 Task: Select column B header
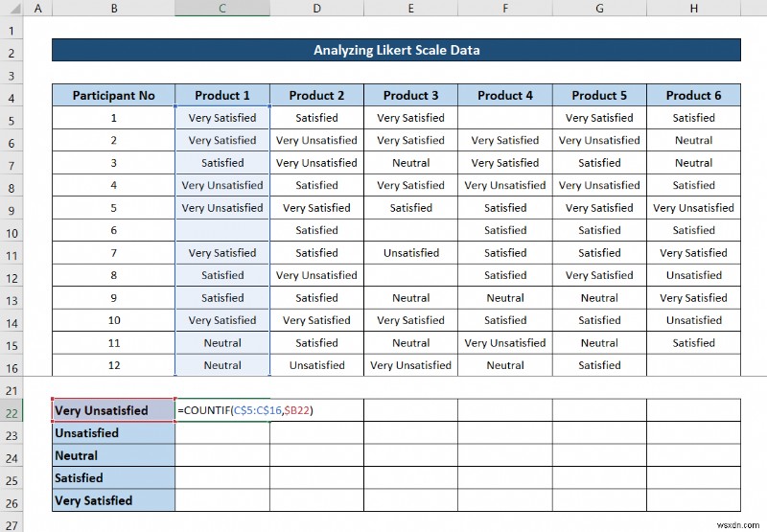pos(113,9)
